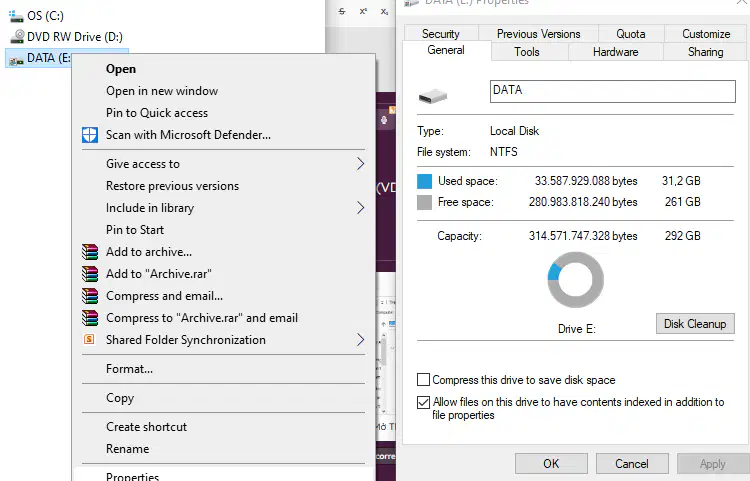Click the "314.571.747.328 bytes" capacity value

tap(583, 236)
